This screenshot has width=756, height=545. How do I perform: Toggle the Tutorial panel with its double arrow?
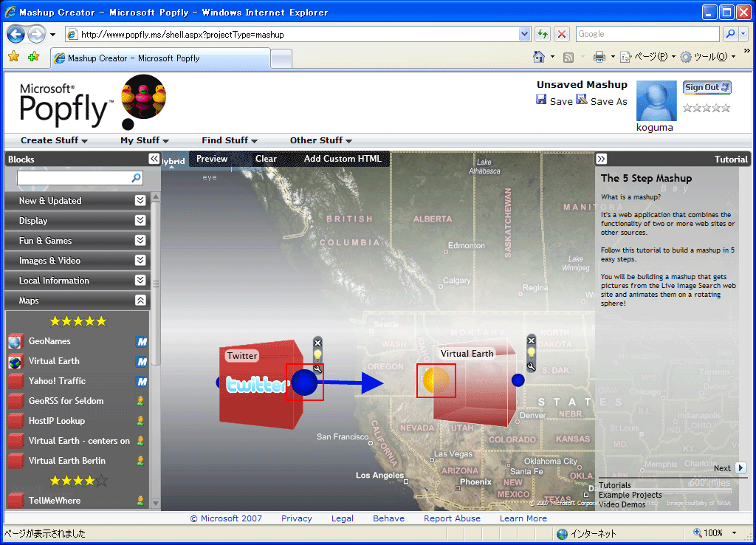click(601, 159)
